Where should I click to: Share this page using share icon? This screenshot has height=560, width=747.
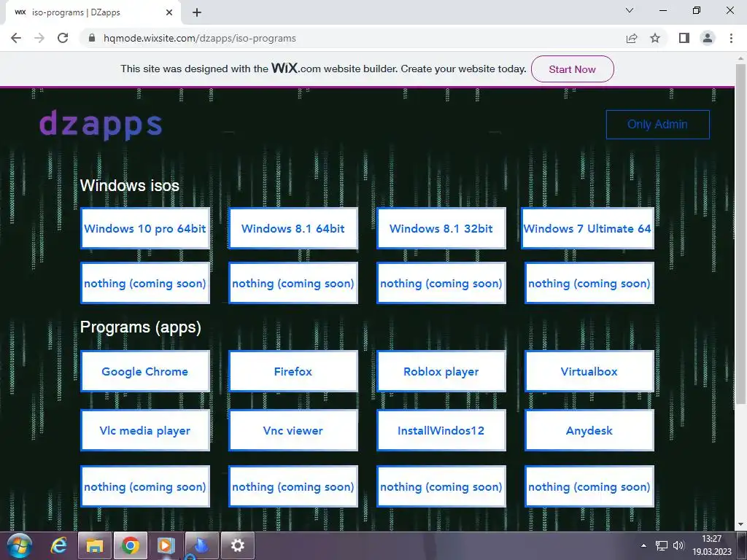tap(632, 38)
